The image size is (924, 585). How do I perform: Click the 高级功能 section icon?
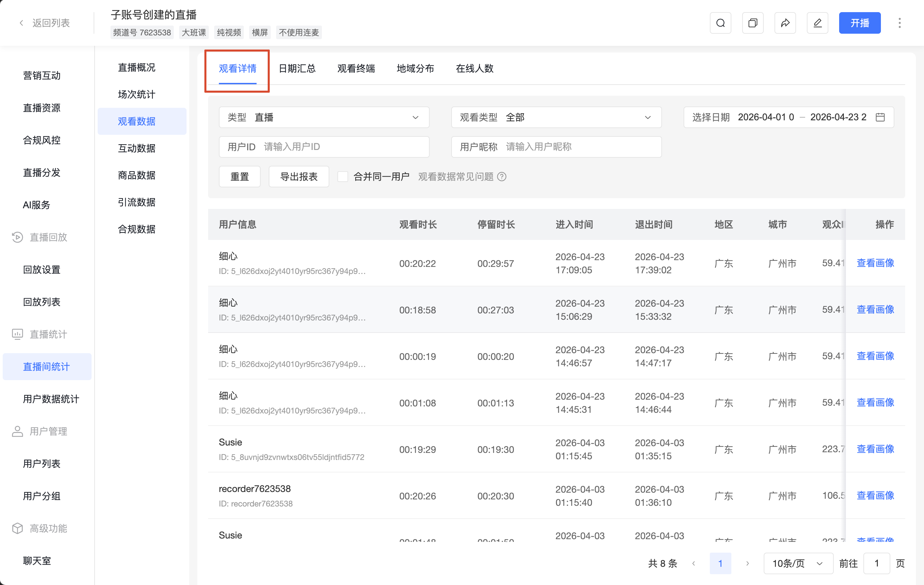(17, 528)
